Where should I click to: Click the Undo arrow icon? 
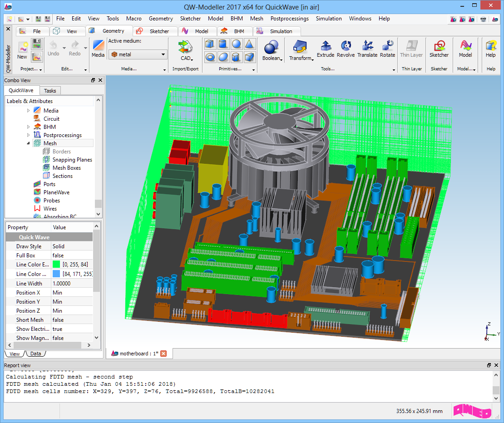pos(54,45)
